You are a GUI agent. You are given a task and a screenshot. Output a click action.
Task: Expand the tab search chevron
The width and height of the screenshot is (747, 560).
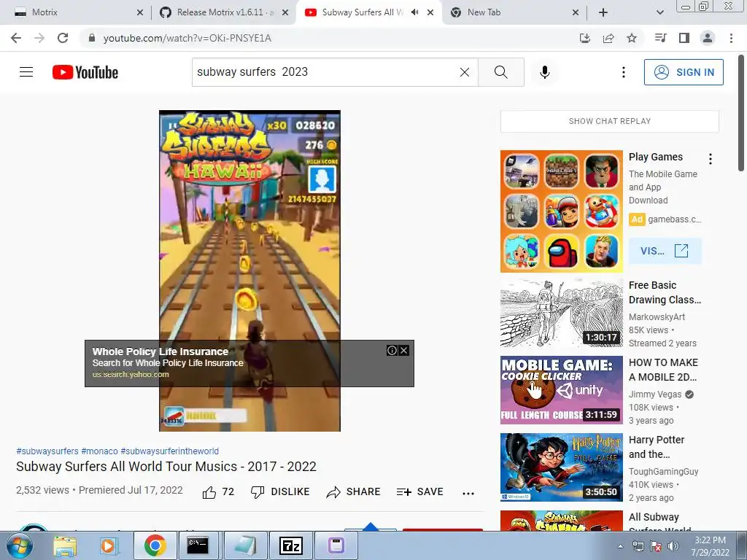pos(659,12)
